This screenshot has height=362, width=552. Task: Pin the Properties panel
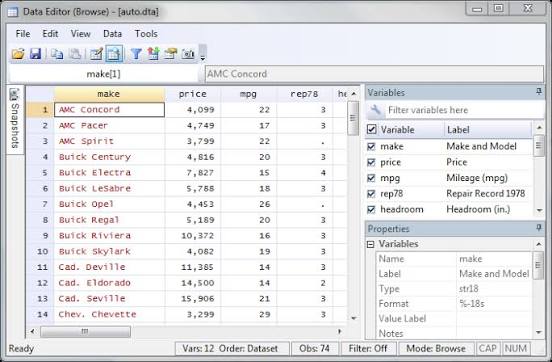click(x=539, y=228)
